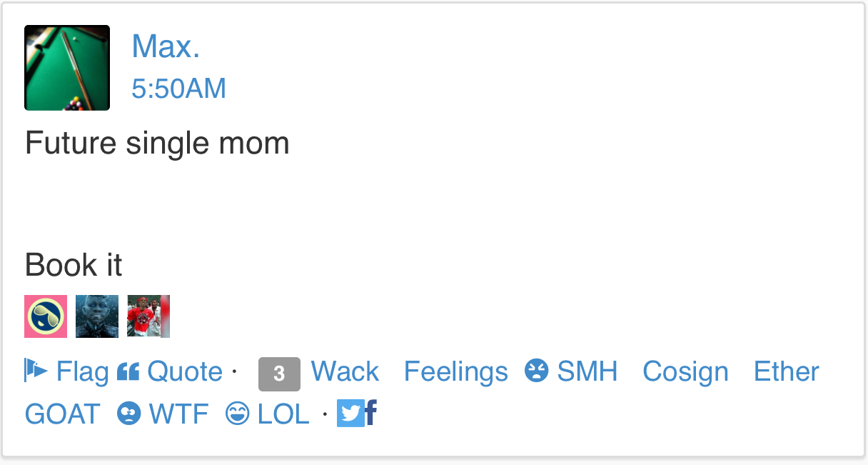React with Cosign
Image resolution: width=868 pixels, height=465 pixels.
685,371
